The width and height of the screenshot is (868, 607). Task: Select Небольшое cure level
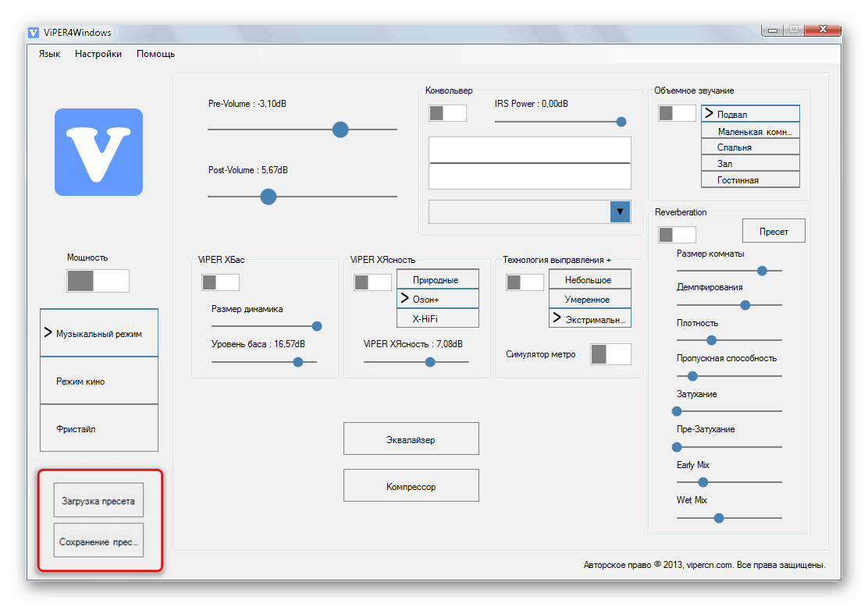589,279
